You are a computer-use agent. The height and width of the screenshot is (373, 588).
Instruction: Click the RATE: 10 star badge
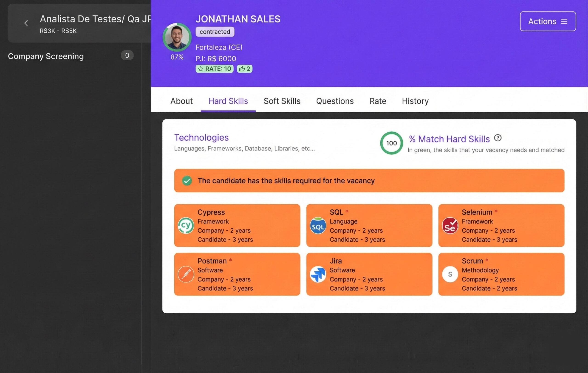[214, 69]
